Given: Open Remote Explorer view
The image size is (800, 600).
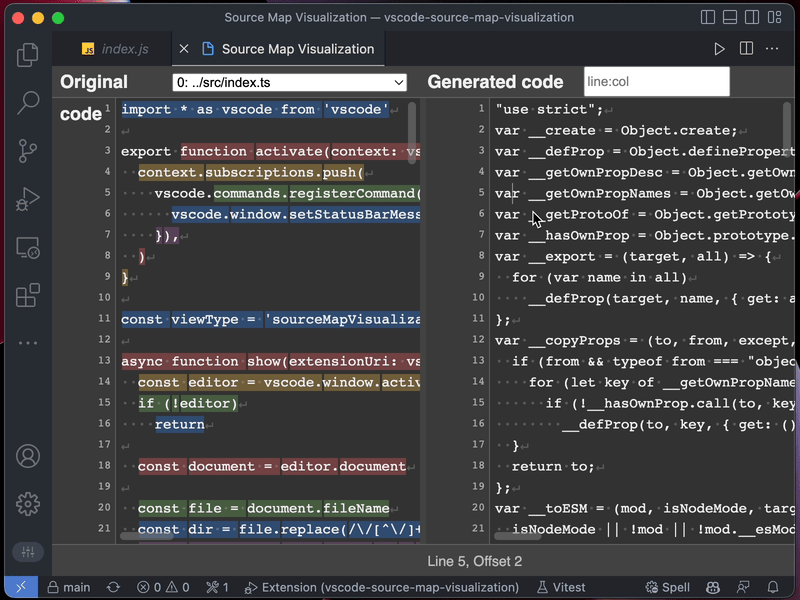Looking at the screenshot, I should click(x=28, y=247).
